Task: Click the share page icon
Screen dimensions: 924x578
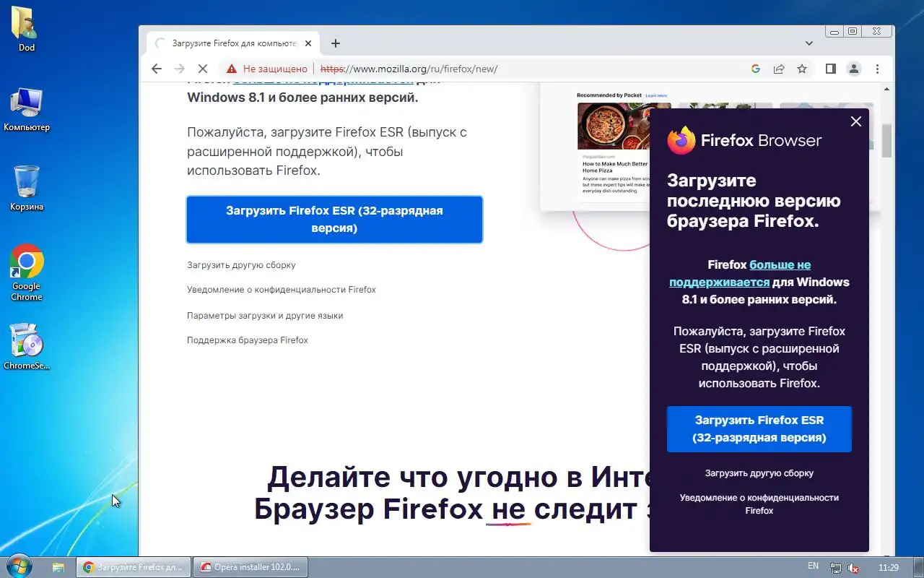Action: pos(779,69)
